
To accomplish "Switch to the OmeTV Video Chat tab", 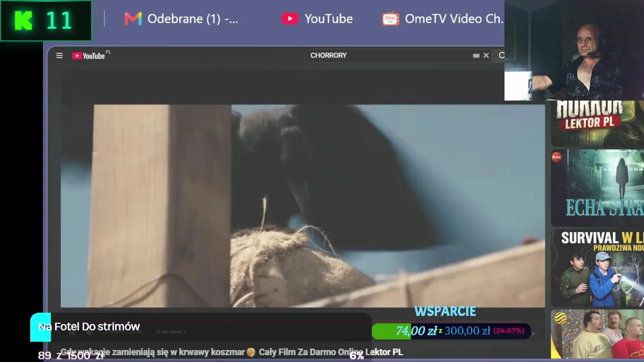I will [443, 19].
